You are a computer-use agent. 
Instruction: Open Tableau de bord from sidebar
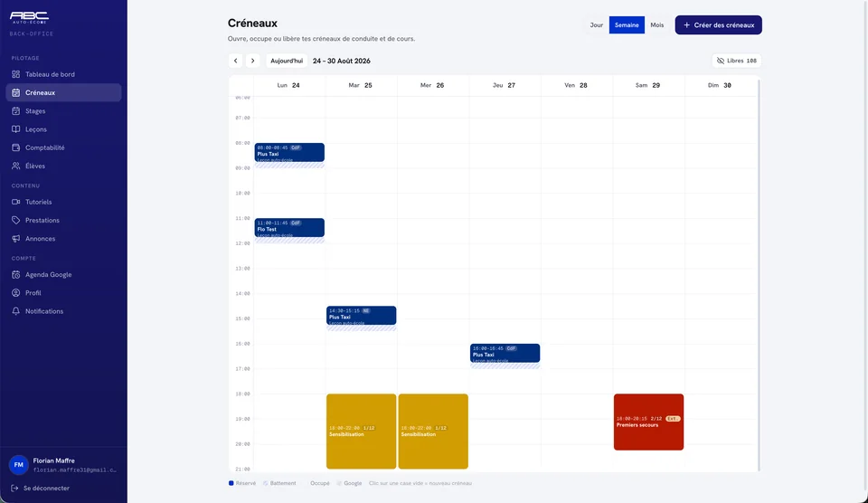[x=63, y=74]
